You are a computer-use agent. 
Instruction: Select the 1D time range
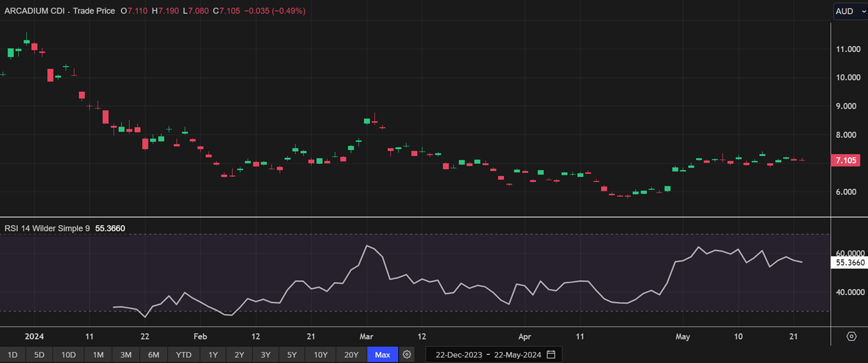[x=12, y=355]
